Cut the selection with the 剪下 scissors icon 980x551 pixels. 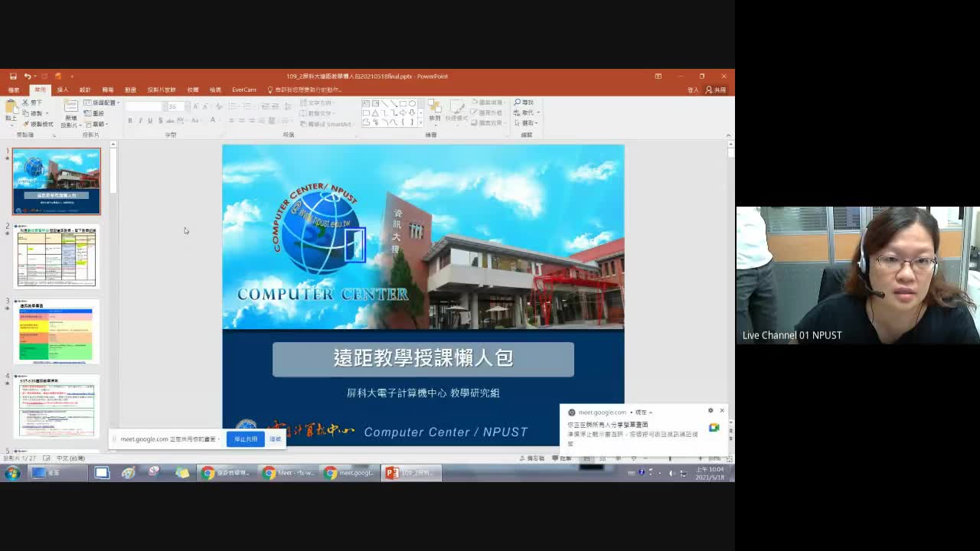pos(32,103)
